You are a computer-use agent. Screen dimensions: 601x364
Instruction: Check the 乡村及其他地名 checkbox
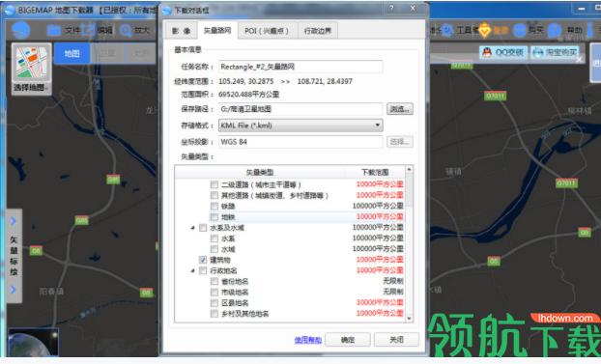215,314
